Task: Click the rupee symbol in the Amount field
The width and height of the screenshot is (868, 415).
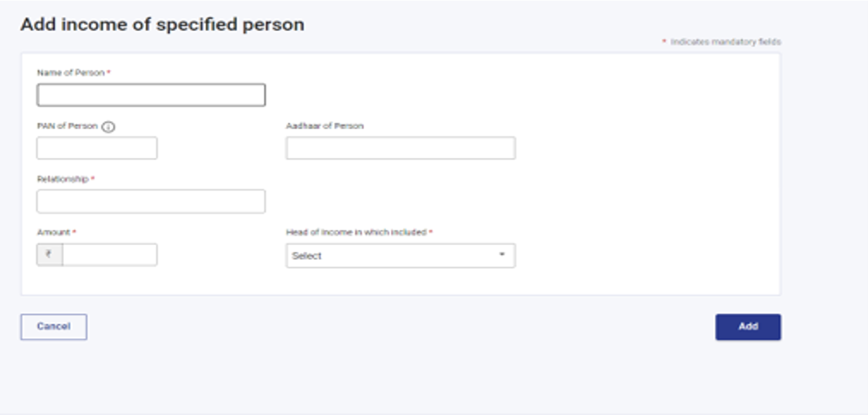Action: click(x=50, y=255)
